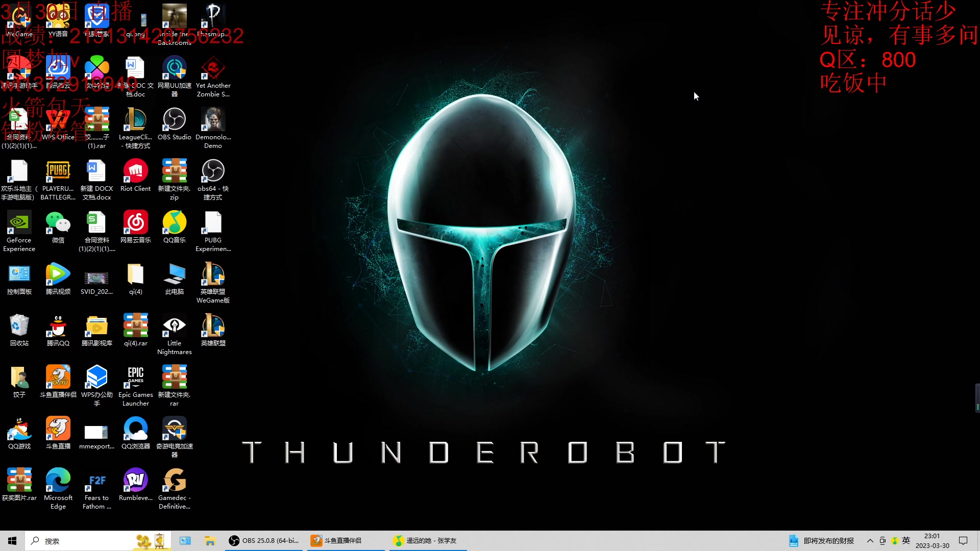Expand the hidden system tray icons
This screenshot has width=980, height=551.
tap(870, 541)
